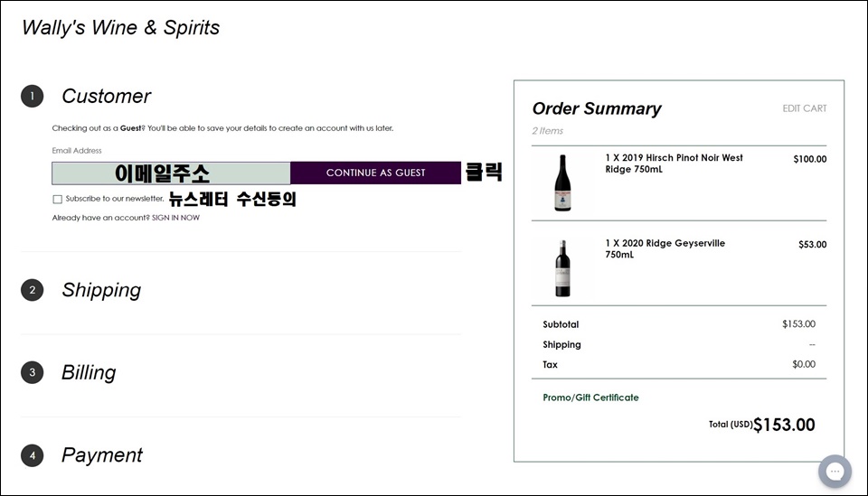This screenshot has width=868, height=496.
Task: Click the Total (USD) $153.00 amount
Action: tap(784, 425)
